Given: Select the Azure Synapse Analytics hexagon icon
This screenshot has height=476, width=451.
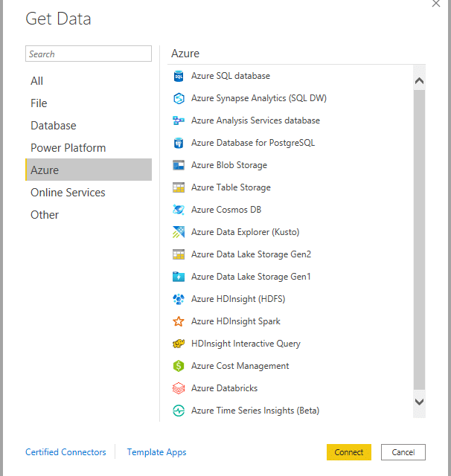Looking at the screenshot, I should pyautogui.click(x=179, y=98).
